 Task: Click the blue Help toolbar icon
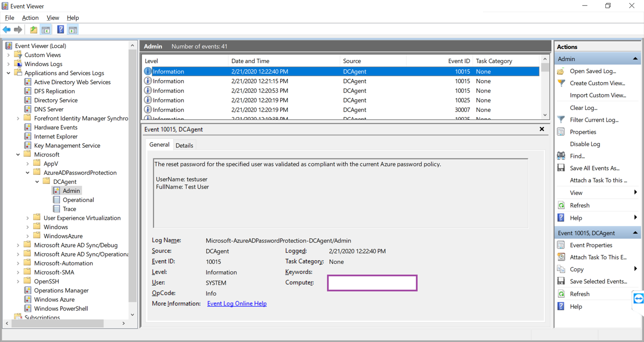(x=61, y=30)
